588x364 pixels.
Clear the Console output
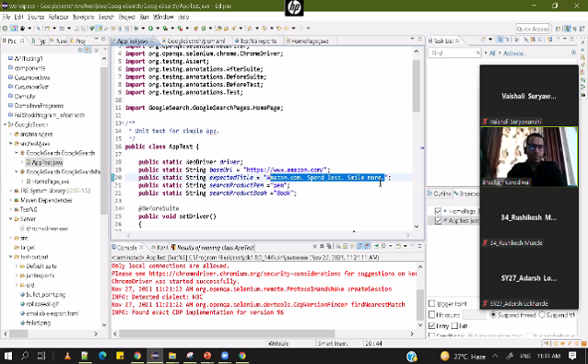tap(338, 246)
